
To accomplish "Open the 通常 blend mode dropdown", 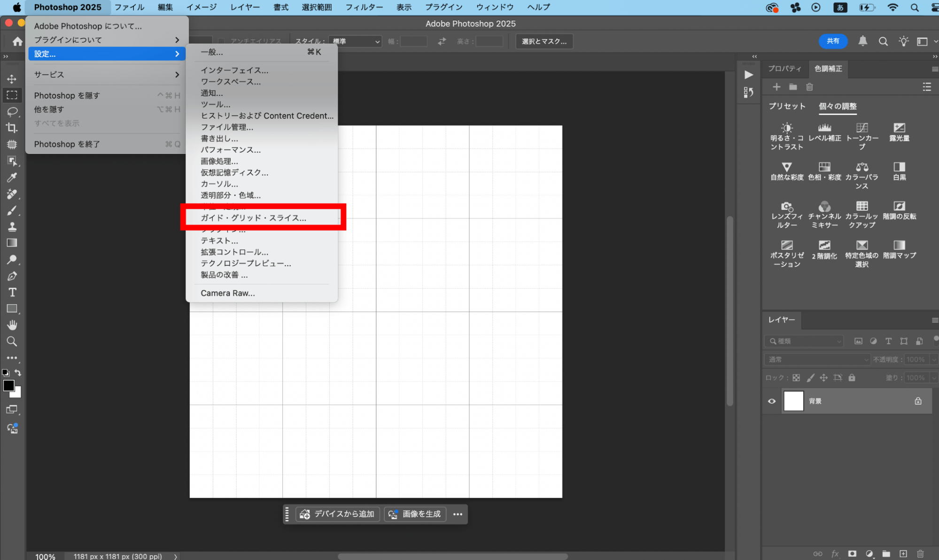I will tap(816, 359).
